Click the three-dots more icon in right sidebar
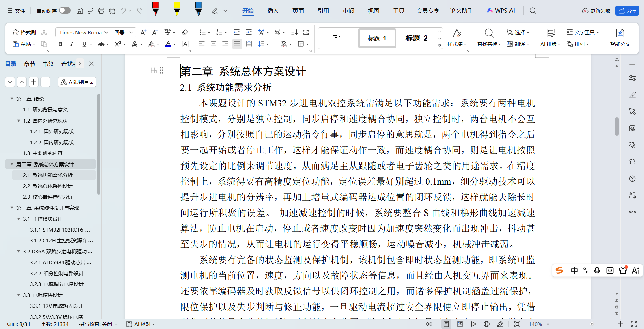This screenshot has height=329, width=644. pos(632,212)
